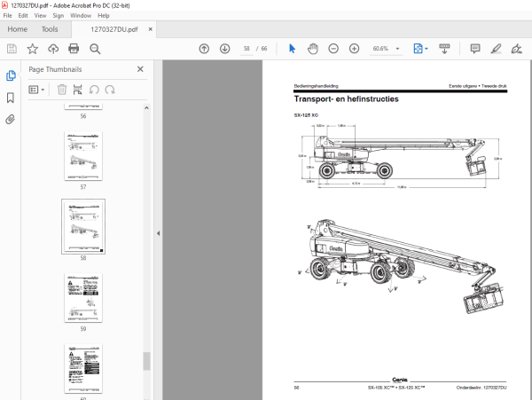Open the Help menu
532x400 pixels.
point(104,16)
